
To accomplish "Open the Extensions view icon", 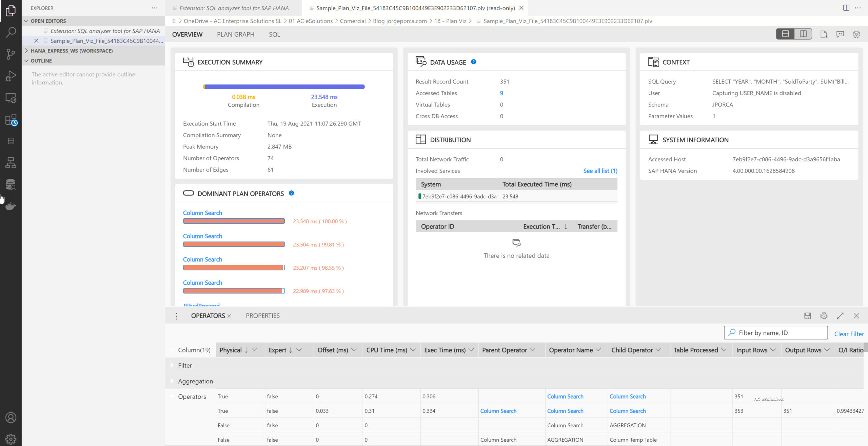I will coord(11,120).
